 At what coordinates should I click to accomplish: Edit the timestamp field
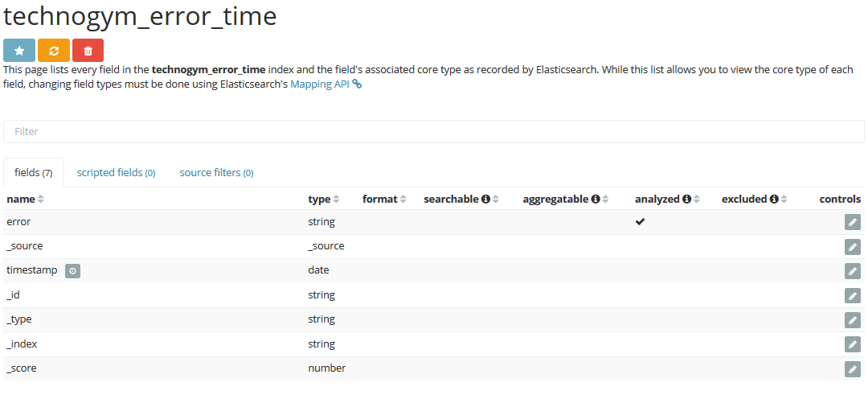[852, 271]
